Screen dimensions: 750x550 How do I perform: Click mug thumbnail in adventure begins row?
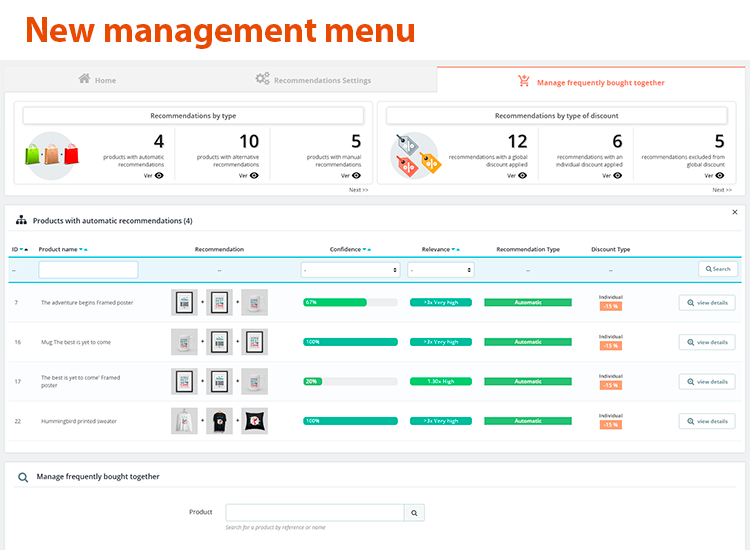[x=254, y=302]
